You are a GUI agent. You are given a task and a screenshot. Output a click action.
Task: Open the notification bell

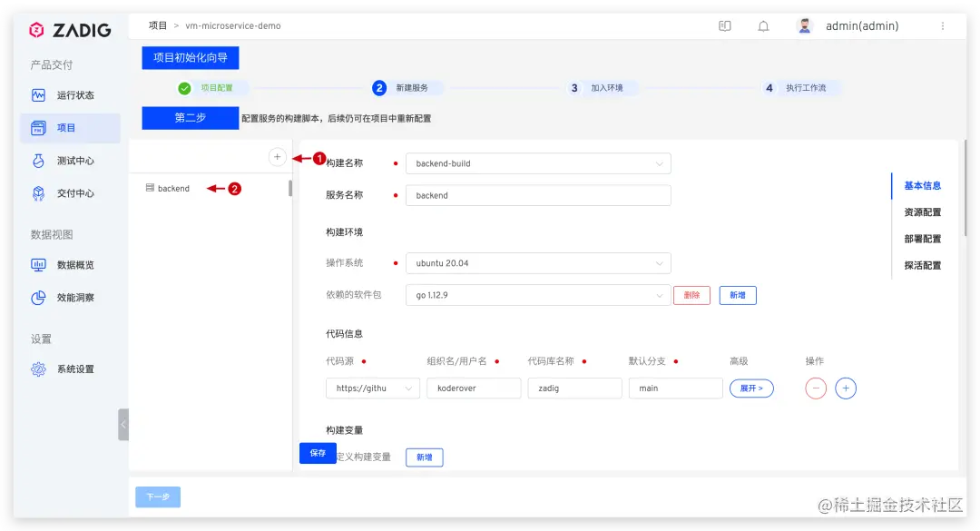click(x=763, y=26)
